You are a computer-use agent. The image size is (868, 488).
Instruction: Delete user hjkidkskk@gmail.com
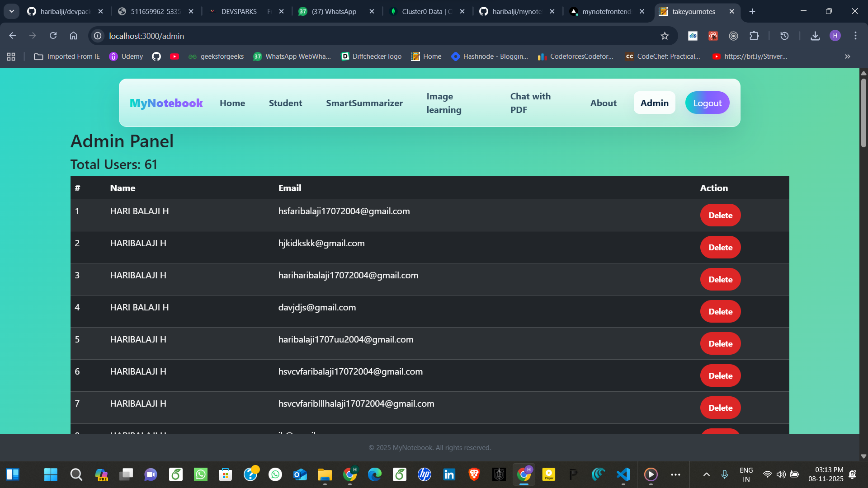point(720,247)
